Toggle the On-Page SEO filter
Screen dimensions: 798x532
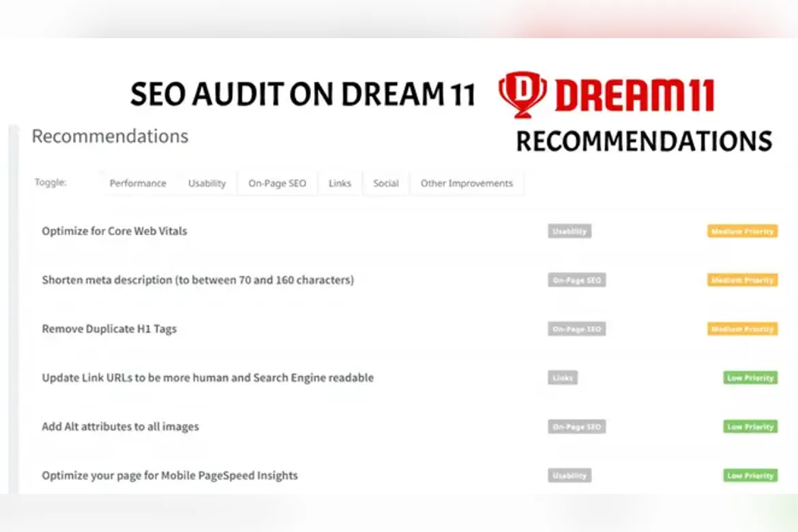click(278, 183)
